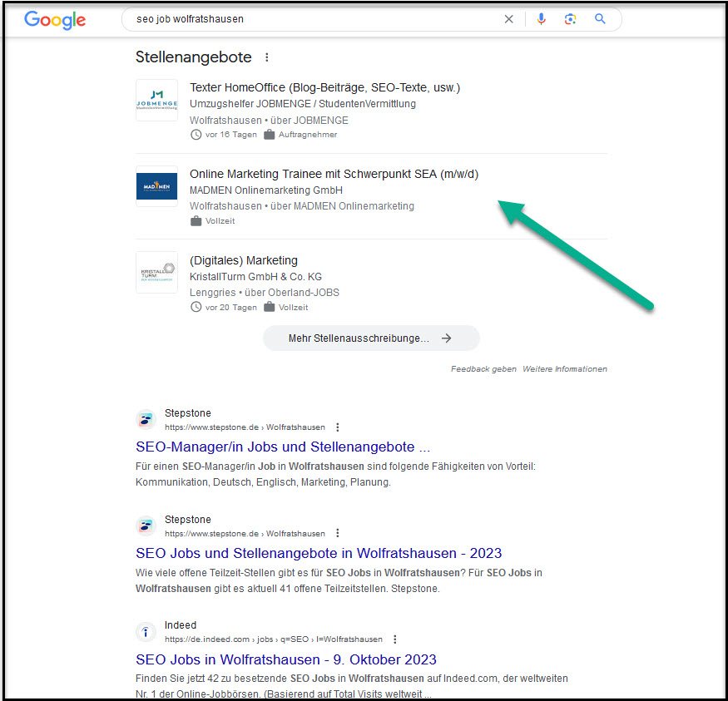
Task: Click the Indeed favicon icon
Action: [x=146, y=632]
